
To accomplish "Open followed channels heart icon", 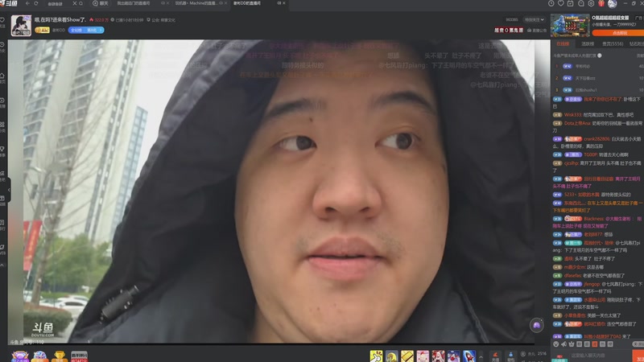I will click(x=561, y=3).
